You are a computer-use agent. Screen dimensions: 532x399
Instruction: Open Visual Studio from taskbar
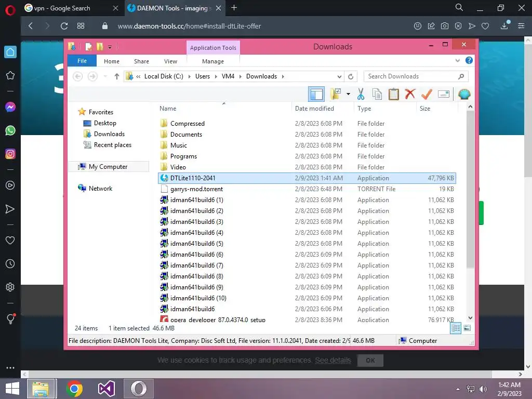pos(106,389)
